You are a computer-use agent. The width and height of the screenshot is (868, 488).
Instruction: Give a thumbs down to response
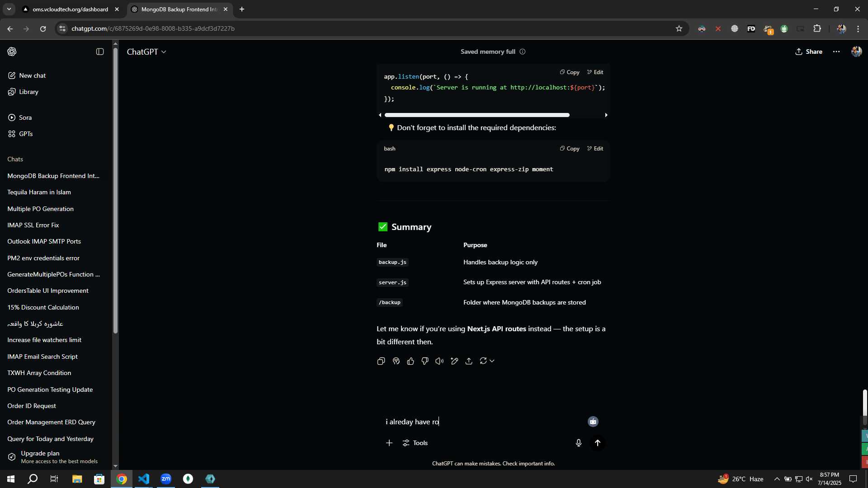tap(425, 361)
